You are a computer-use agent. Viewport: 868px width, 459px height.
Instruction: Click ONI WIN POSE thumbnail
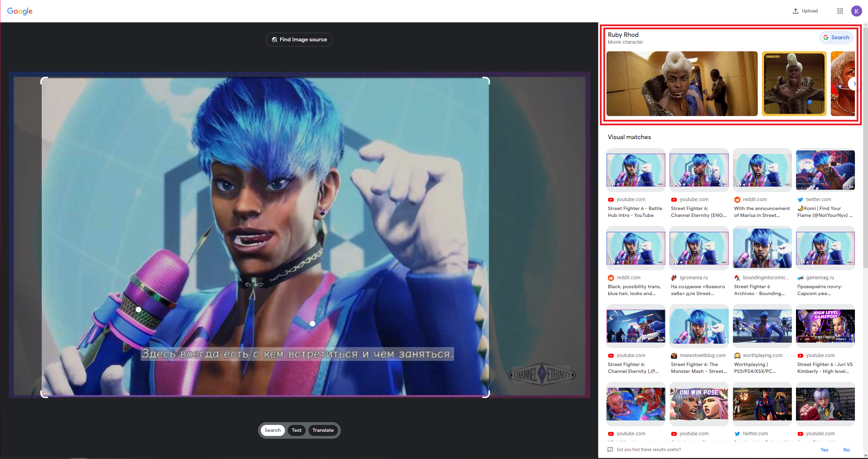[699, 404]
